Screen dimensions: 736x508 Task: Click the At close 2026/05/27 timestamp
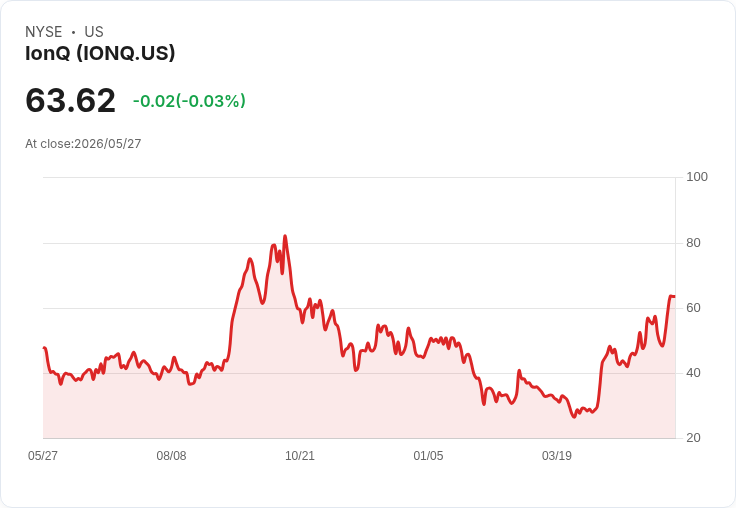point(83,144)
